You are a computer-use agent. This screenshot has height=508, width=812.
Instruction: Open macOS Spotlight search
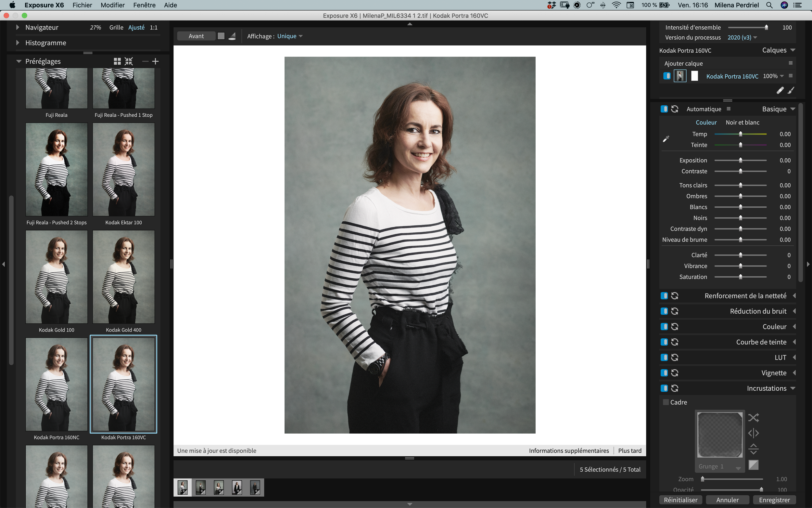pos(769,5)
